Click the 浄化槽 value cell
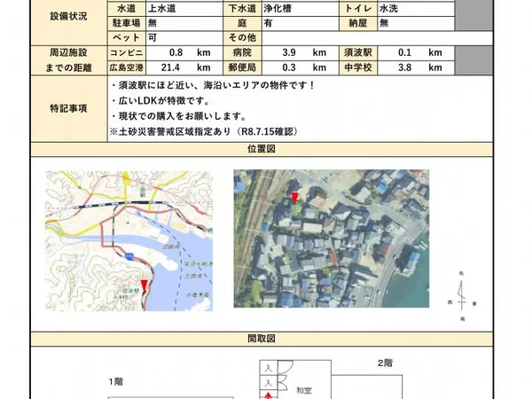Screen dimensions: 532x399 point(301,9)
